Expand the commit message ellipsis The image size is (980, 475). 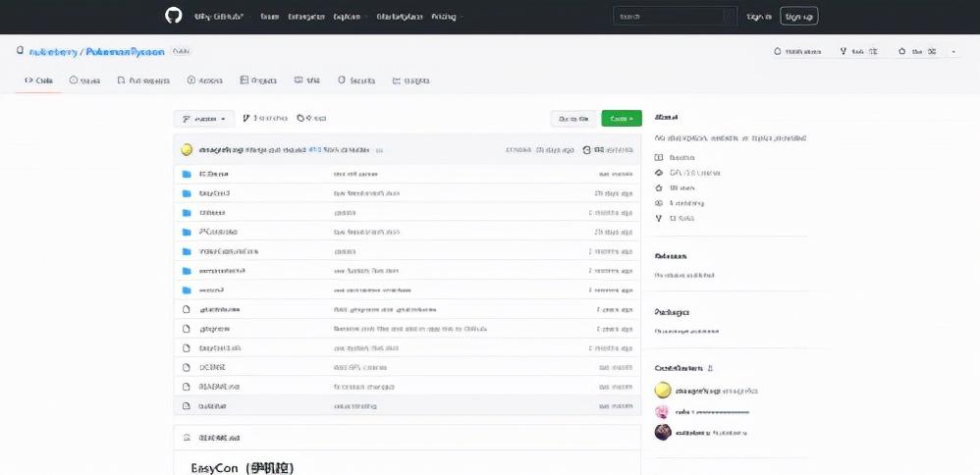(x=379, y=150)
